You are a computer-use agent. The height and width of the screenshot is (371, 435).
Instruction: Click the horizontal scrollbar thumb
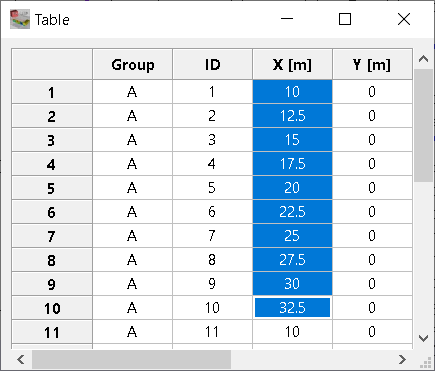point(131,359)
